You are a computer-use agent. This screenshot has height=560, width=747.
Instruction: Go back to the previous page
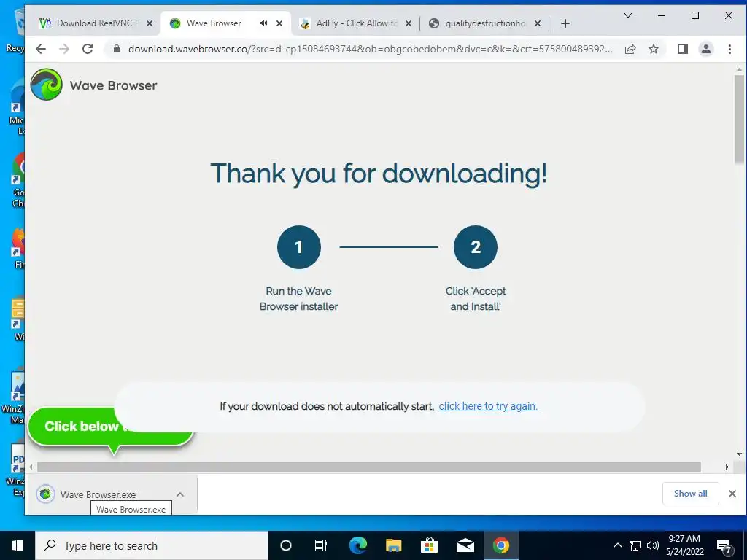pos(41,49)
